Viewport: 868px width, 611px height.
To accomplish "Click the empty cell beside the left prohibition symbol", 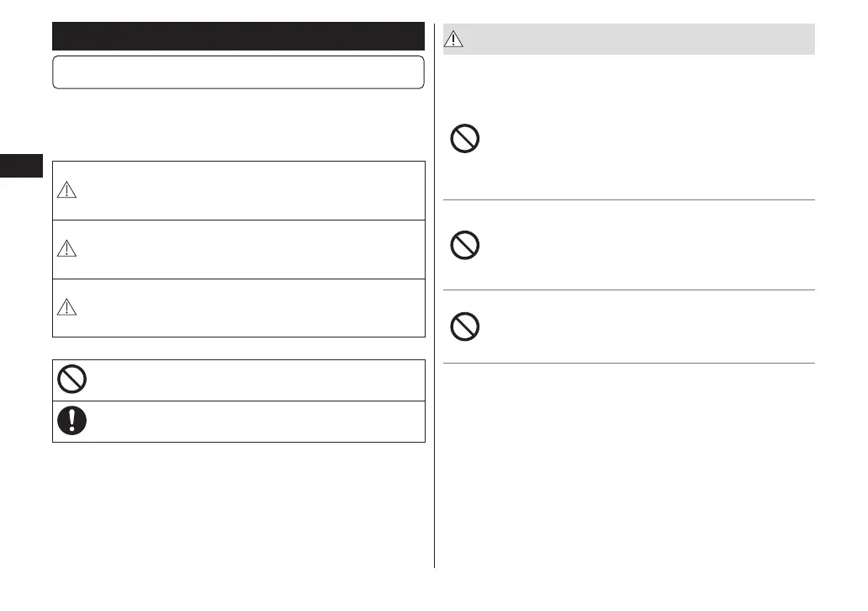I will click(252, 380).
